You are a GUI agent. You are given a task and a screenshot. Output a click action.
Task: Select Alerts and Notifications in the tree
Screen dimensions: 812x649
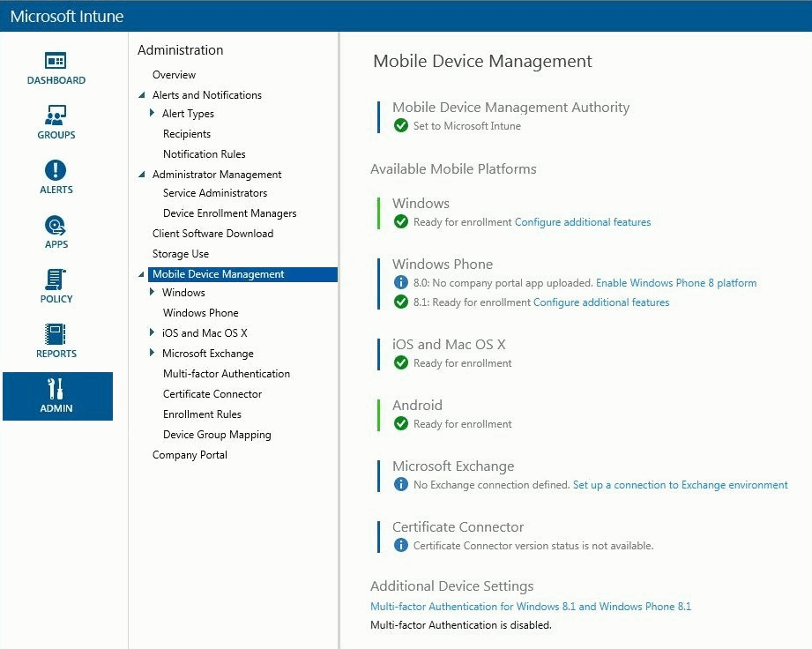click(207, 95)
